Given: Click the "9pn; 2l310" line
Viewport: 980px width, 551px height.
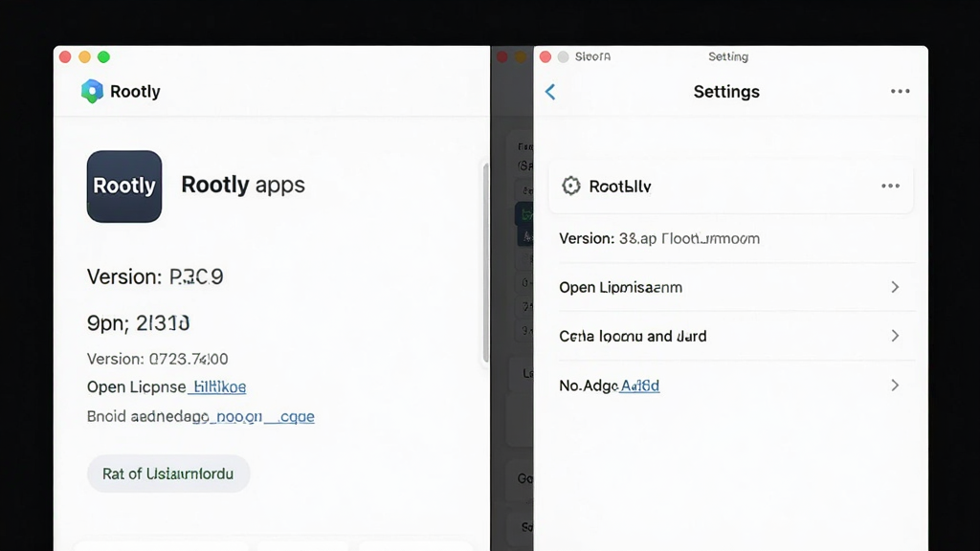Looking at the screenshot, I should (x=138, y=323).
